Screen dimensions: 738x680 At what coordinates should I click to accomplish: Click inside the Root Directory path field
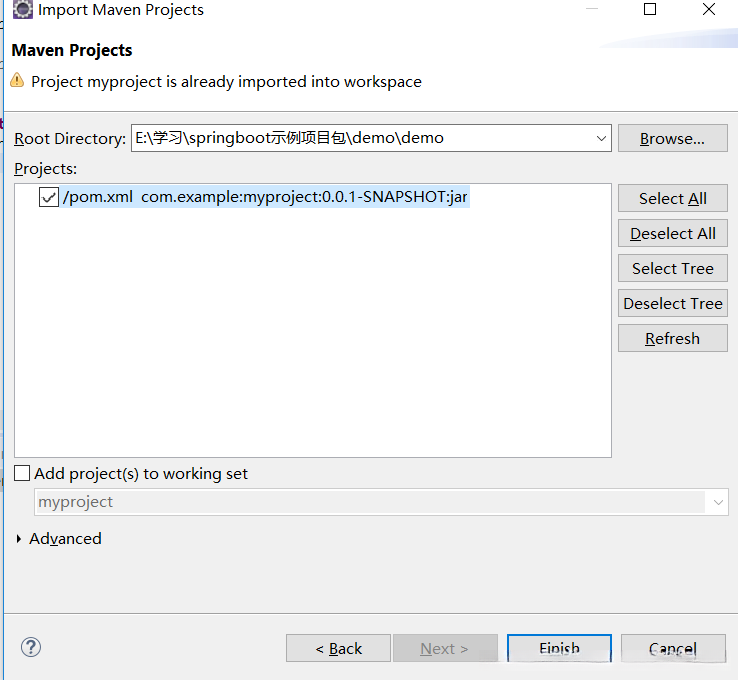click(360, 138)
